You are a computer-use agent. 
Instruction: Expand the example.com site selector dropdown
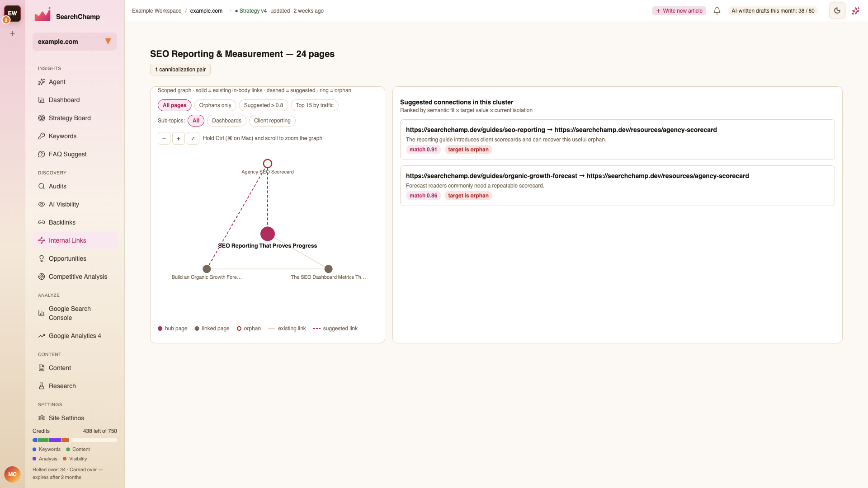click(75, 42)
